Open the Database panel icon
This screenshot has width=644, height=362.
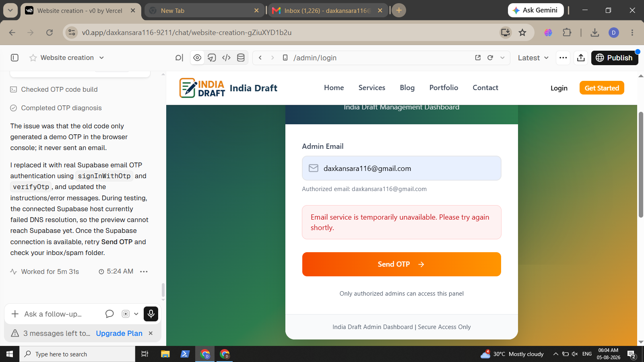[x=241, y=58]
